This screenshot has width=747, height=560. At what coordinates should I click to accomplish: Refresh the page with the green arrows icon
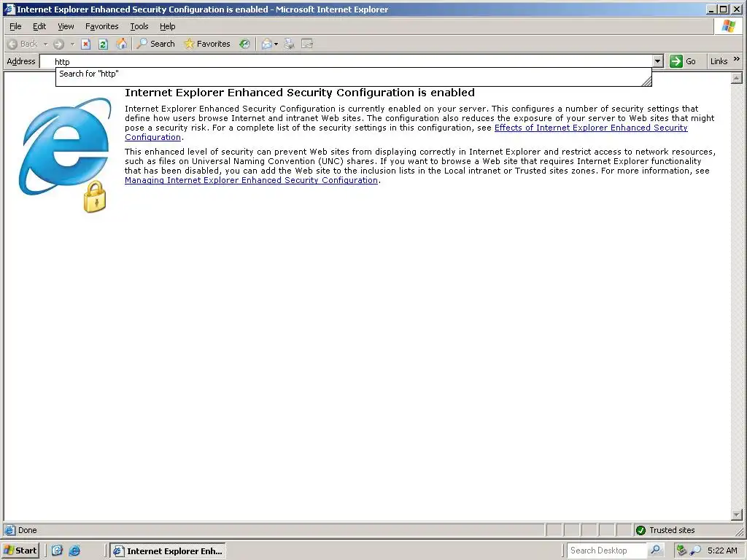103,44
